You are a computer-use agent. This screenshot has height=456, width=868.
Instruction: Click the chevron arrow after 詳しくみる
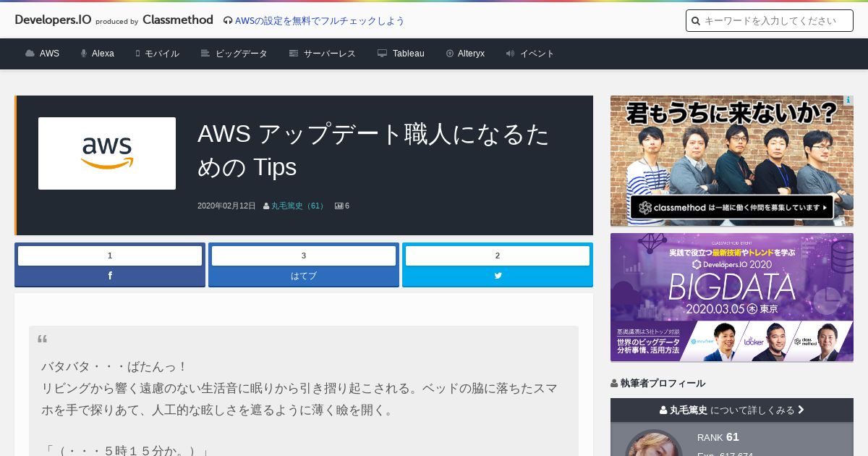pyautogui.click(x=801, y=410)
